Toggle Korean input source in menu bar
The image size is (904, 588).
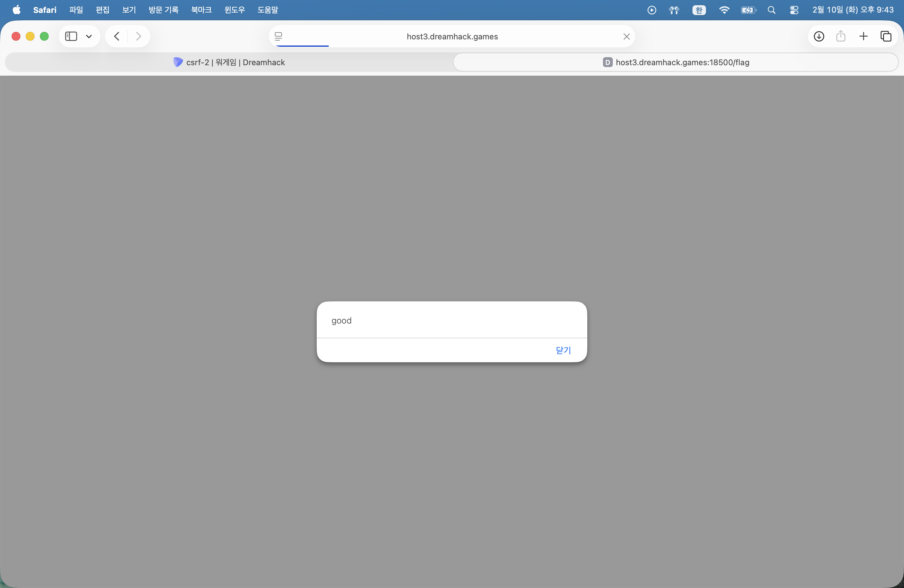point(699,10)
